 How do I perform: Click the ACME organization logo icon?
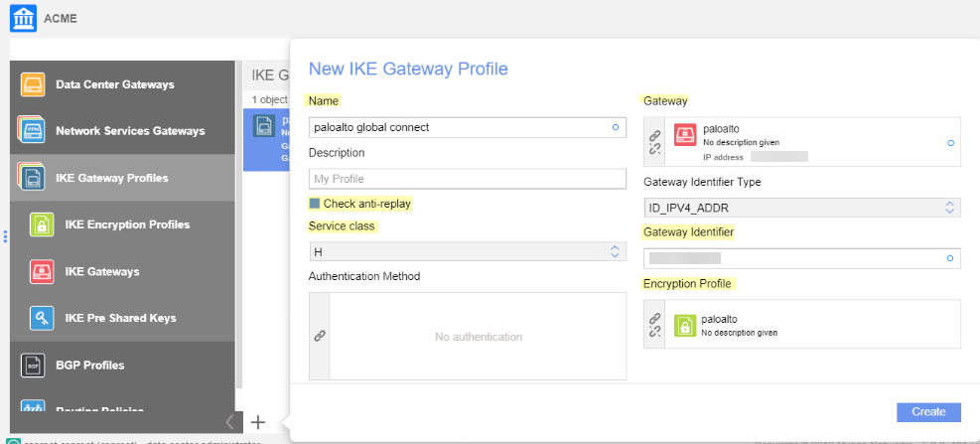[22, 18]
